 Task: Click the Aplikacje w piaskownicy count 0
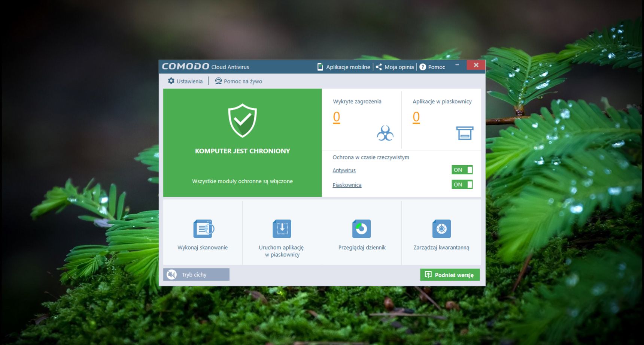coord(416,117)
